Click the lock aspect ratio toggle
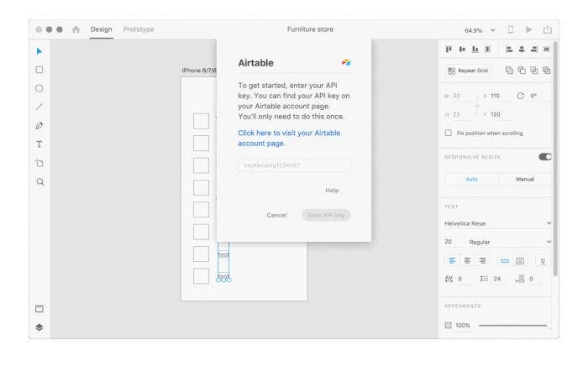588x377 pixels. [x=478, y=105]
